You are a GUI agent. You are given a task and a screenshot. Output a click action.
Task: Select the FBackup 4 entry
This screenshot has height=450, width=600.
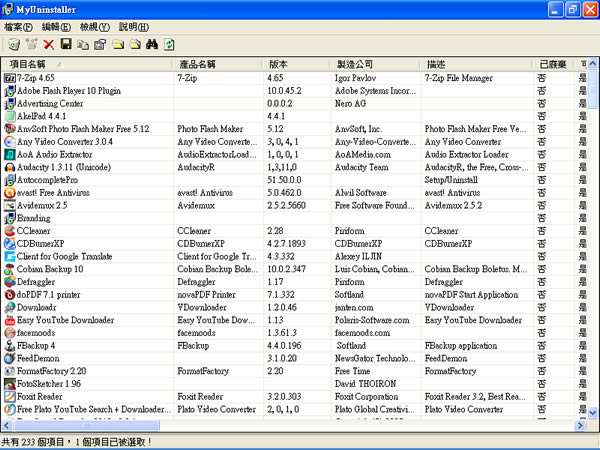[x=36, y=346]
